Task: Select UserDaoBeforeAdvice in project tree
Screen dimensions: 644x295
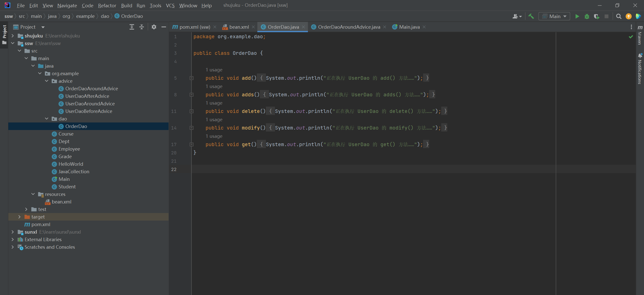Action: point(89,111)
